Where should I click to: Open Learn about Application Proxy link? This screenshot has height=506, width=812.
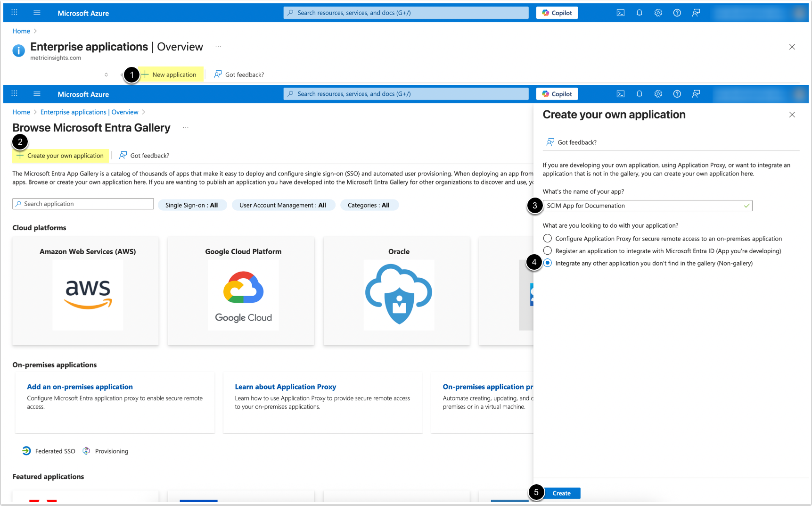tap(286, 387)
